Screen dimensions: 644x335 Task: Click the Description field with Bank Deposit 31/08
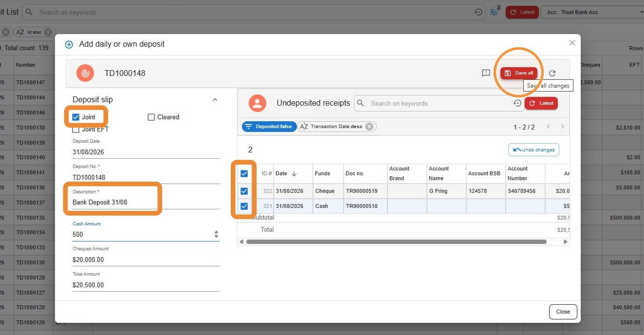pyautogui.click(x=146, y=202)
